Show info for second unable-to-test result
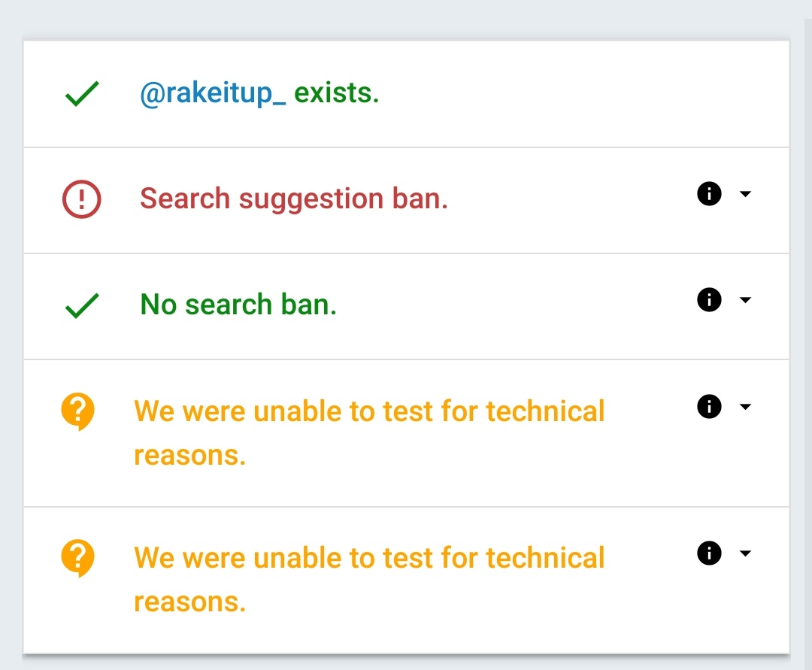 point(709,553)
